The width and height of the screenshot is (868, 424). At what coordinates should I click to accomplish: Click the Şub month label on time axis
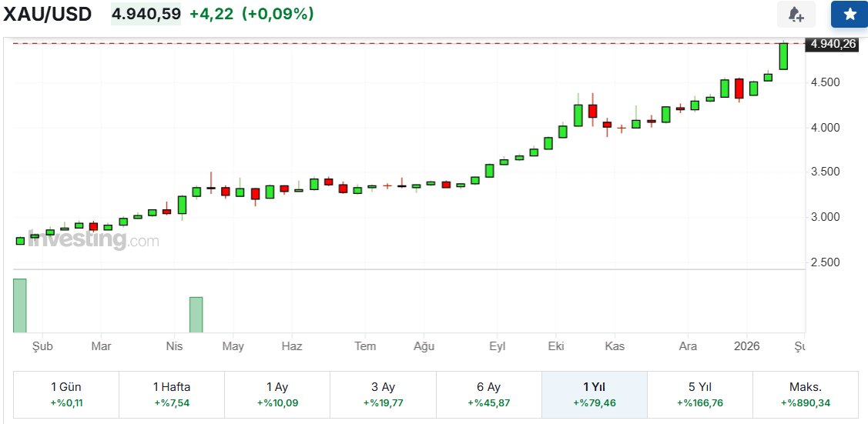click(x=43, y=346)
